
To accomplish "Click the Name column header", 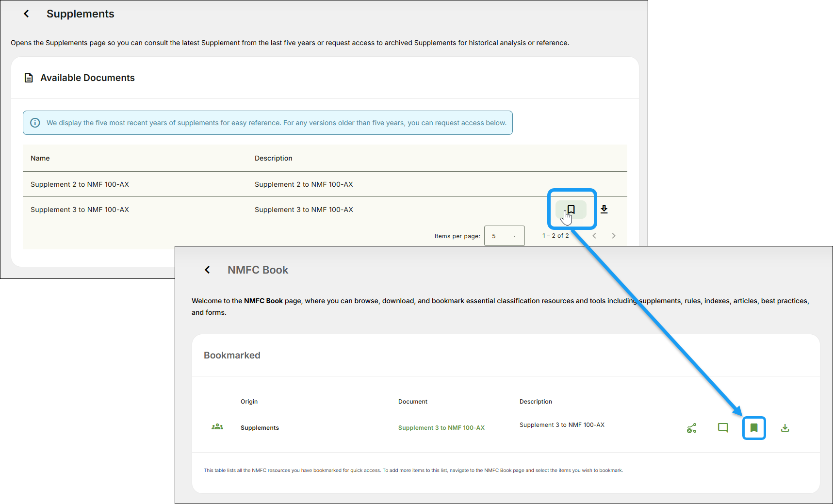I will [x=40, y=158].
